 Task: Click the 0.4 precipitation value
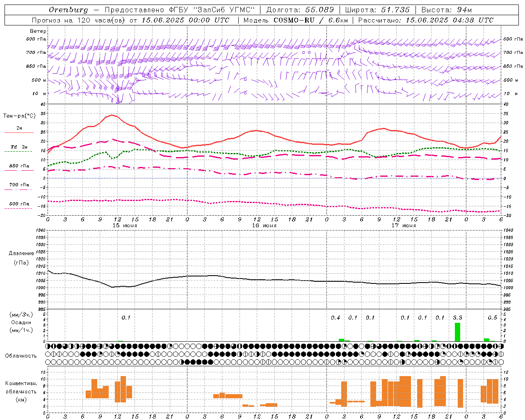pyautogui.click(x=336, y=317)
